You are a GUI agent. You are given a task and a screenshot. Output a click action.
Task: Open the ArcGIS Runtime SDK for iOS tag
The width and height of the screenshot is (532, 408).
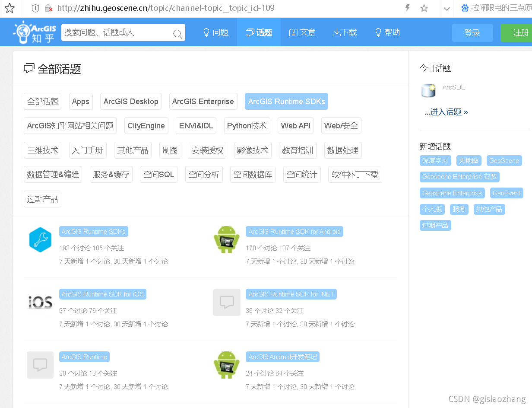103,294
